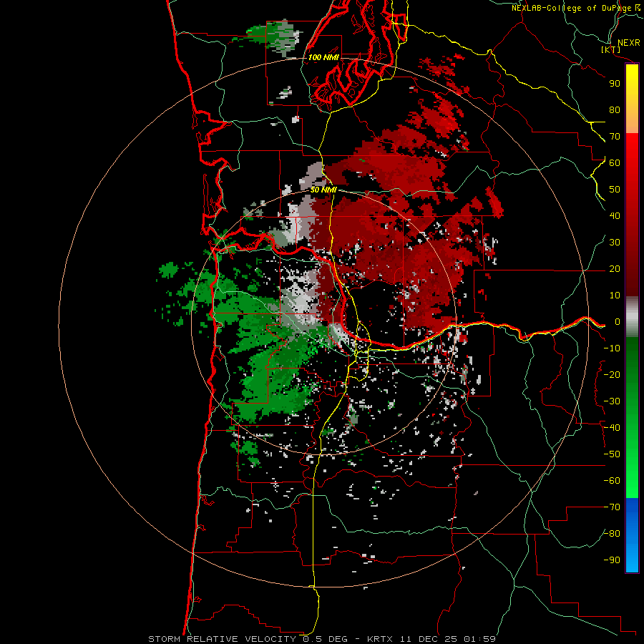644x644 pixels.
Task: Click the 'NEXLAB-College of DuPage' credit text
Action: [x=572, y=8]
